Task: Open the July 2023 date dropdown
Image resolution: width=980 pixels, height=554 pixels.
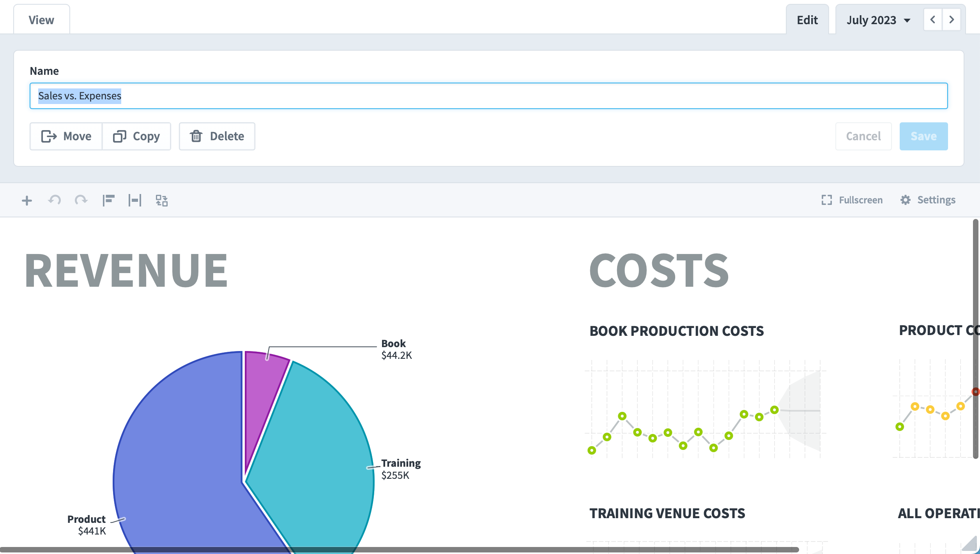Action: (x=878, y=20)
